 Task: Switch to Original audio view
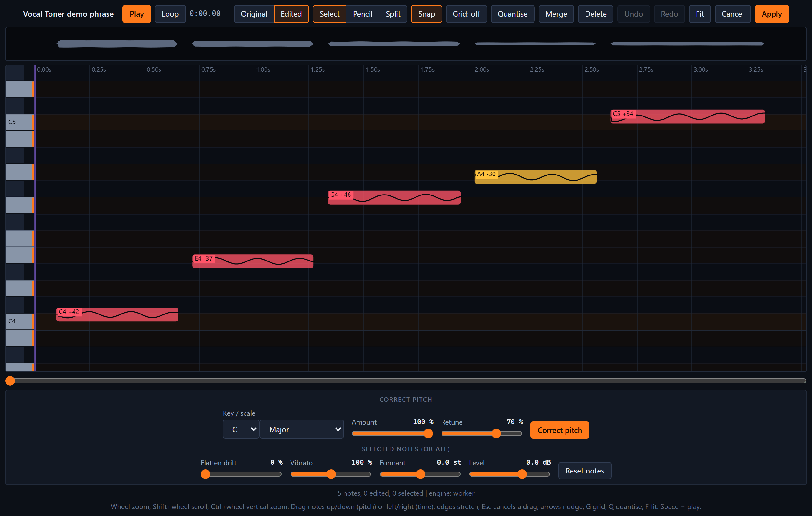tap(254, 14)
